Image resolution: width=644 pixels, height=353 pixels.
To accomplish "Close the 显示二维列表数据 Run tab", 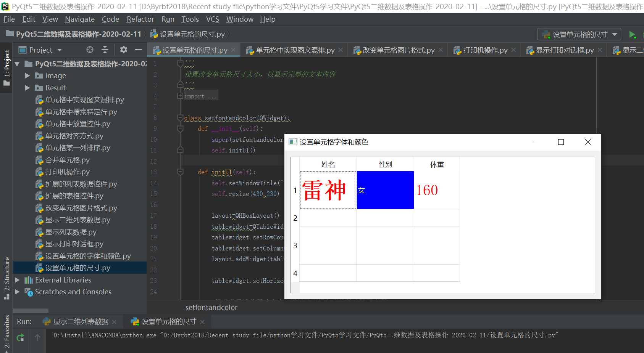I will coord(114,322).
